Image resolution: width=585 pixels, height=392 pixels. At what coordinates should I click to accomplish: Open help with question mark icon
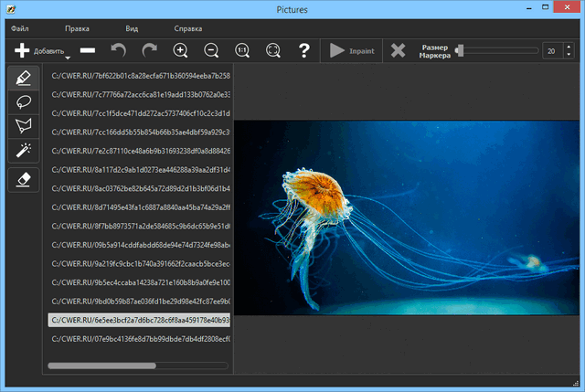pos(304,51)
